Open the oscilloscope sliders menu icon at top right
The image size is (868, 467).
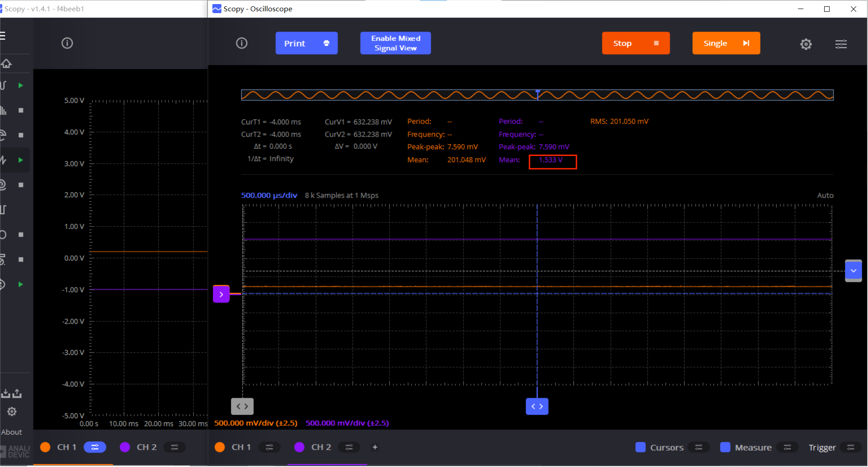pyautogui.click(x=841, y=44)
